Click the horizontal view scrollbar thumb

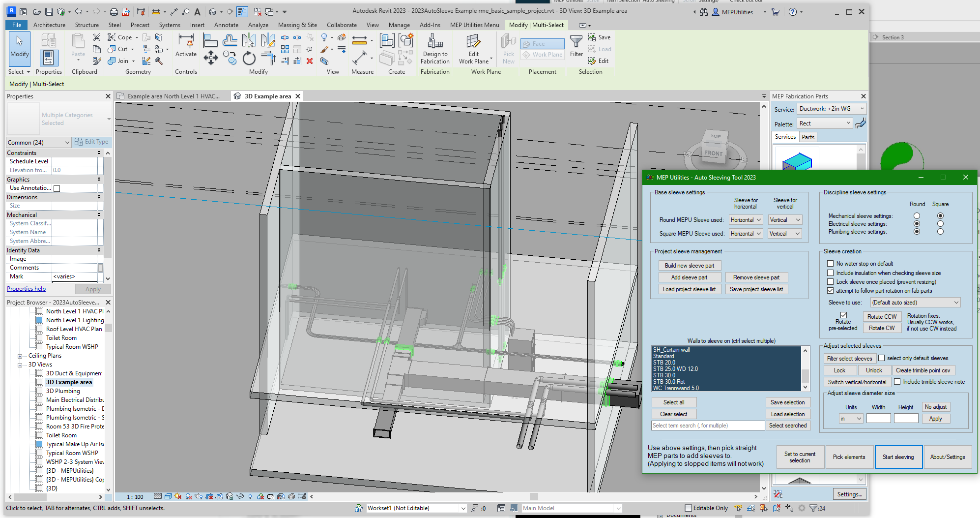(534, 497)
